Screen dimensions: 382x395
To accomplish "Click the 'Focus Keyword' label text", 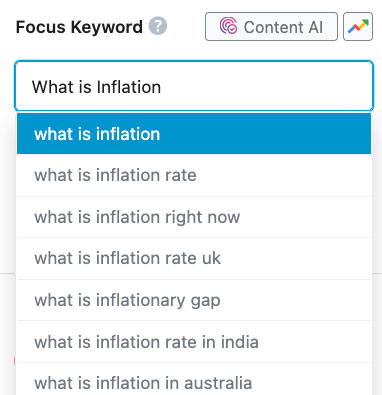I will 79,27.
